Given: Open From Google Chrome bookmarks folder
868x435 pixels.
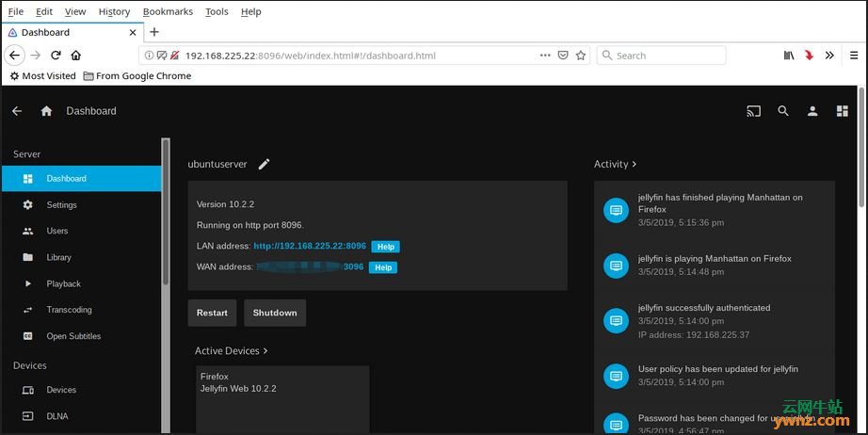Looking at the screenshot, I should [137, 76].
